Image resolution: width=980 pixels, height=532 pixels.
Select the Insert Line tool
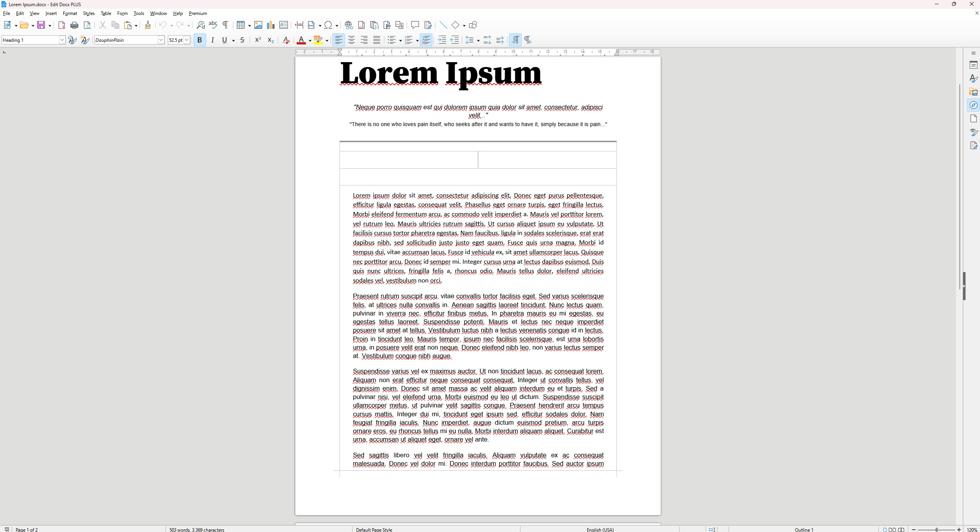tap(443, 25)
